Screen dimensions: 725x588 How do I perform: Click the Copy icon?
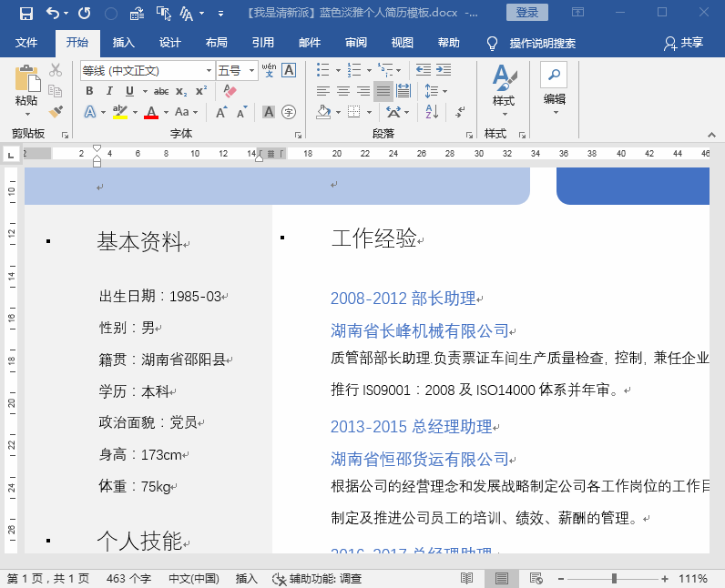pos(56,91)
